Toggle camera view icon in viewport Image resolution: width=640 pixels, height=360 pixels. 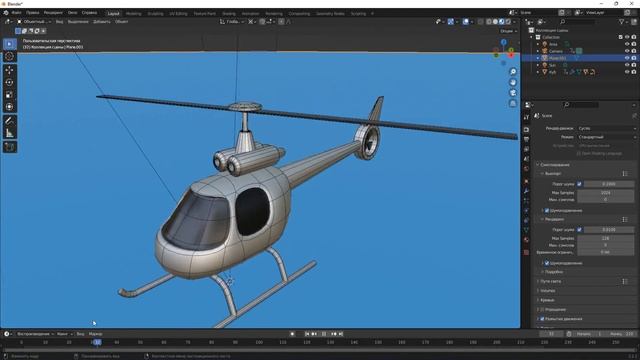coord(513,93)
